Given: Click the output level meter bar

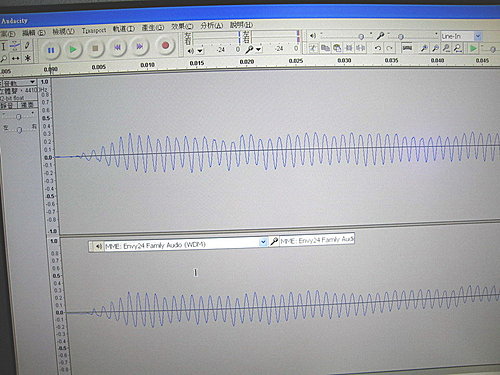Looking at the screenshot, I should click(x=216, y=38).
